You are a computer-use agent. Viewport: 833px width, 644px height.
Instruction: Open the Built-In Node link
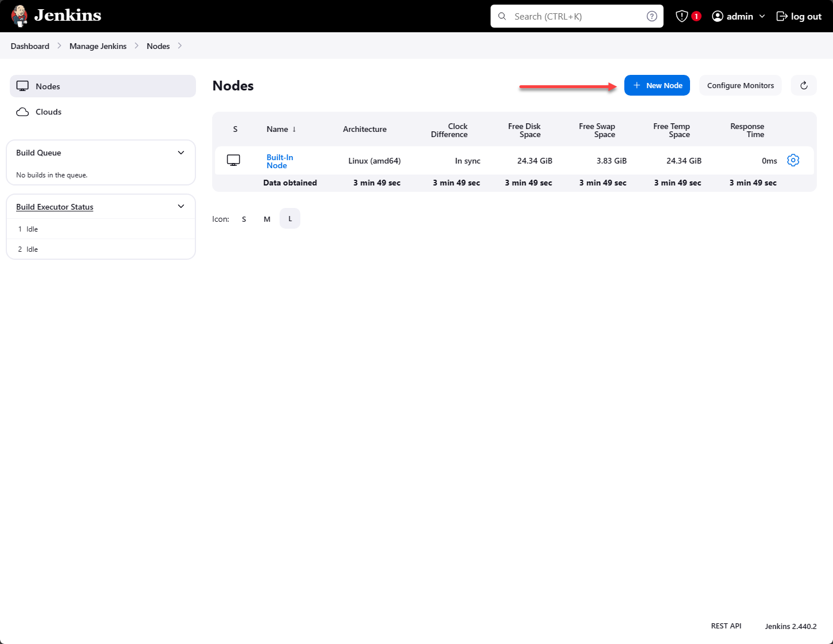(x=280, y=161)
